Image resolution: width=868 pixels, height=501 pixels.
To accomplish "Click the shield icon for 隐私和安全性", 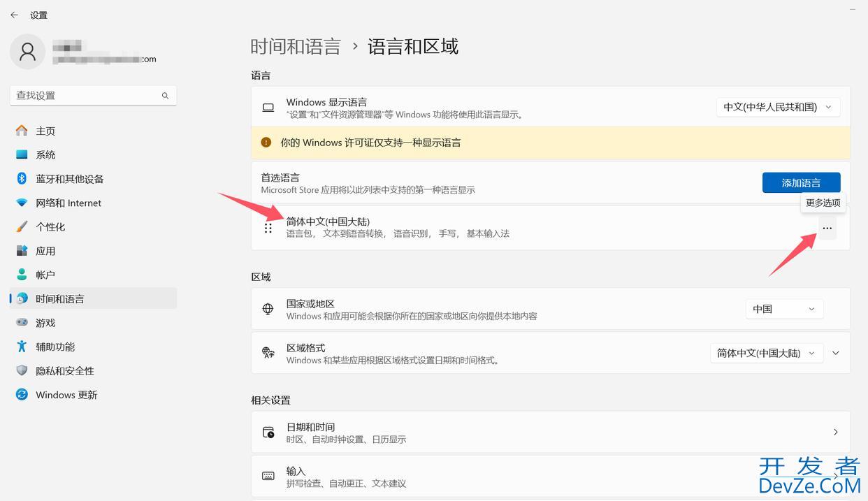I will [22, 370].
